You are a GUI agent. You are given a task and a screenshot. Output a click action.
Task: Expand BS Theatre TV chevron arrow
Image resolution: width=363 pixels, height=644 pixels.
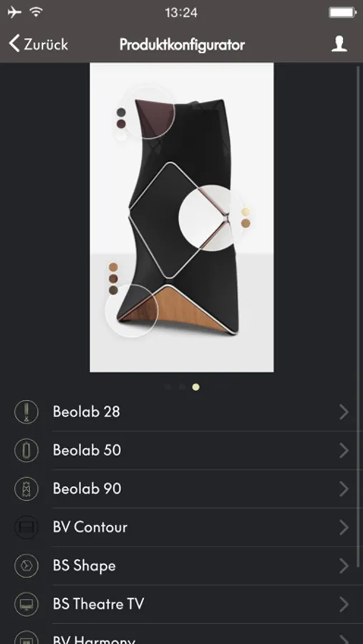click(344, 604)
